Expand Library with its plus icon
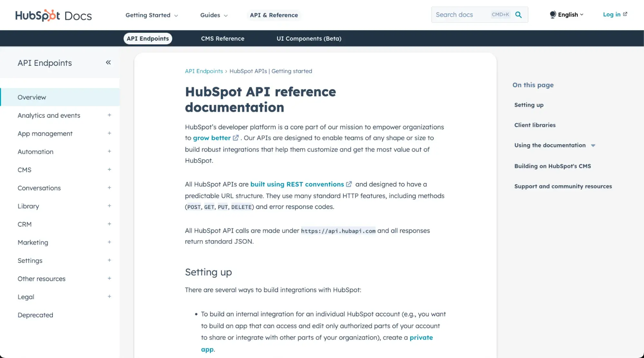This screenshot has width=644, height=358. click(x=110, y=206)
